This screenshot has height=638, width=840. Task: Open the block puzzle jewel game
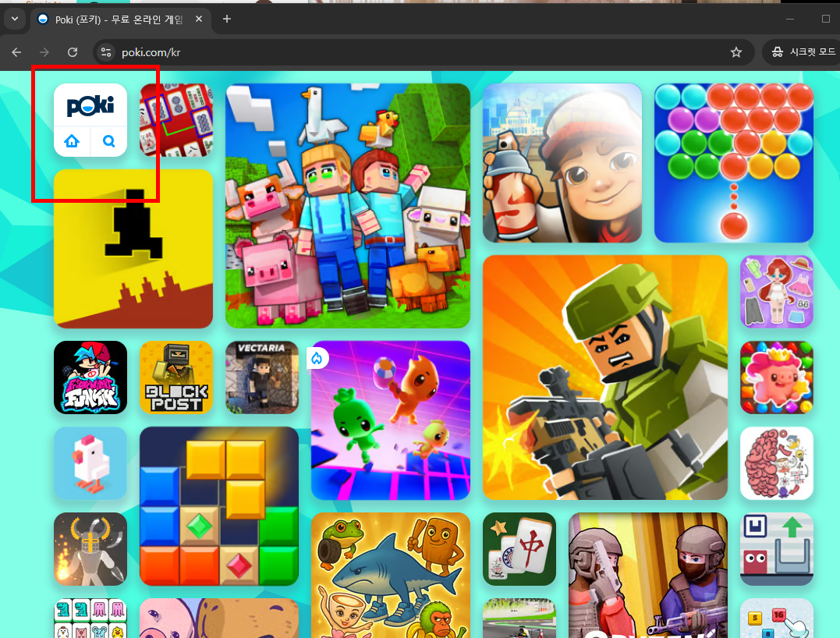pos(219,506)
